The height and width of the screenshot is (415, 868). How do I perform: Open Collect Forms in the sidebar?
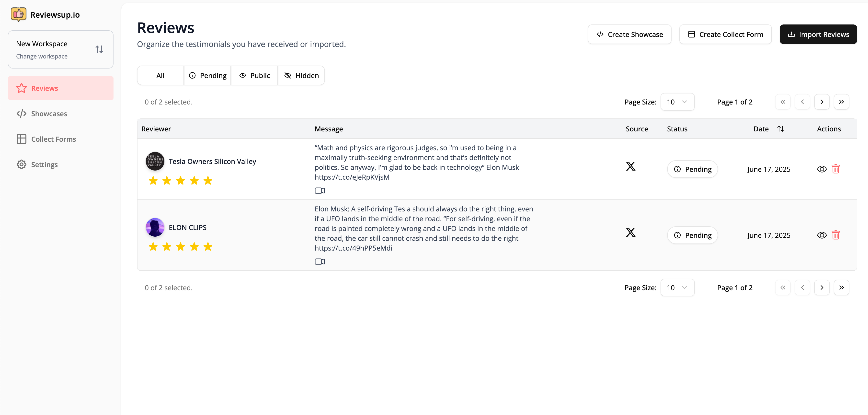pyautogui.click(x=61, y=139)
